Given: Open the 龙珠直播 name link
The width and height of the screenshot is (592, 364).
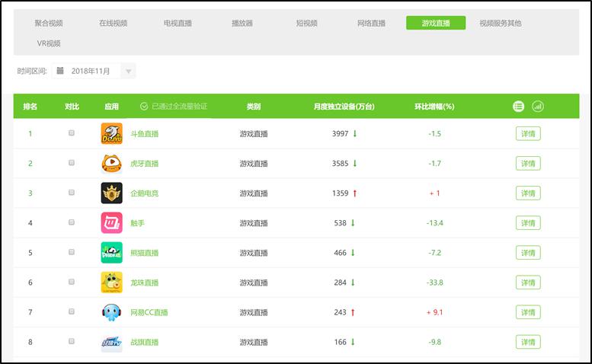Looking at the screenshot, I should 145,283.
